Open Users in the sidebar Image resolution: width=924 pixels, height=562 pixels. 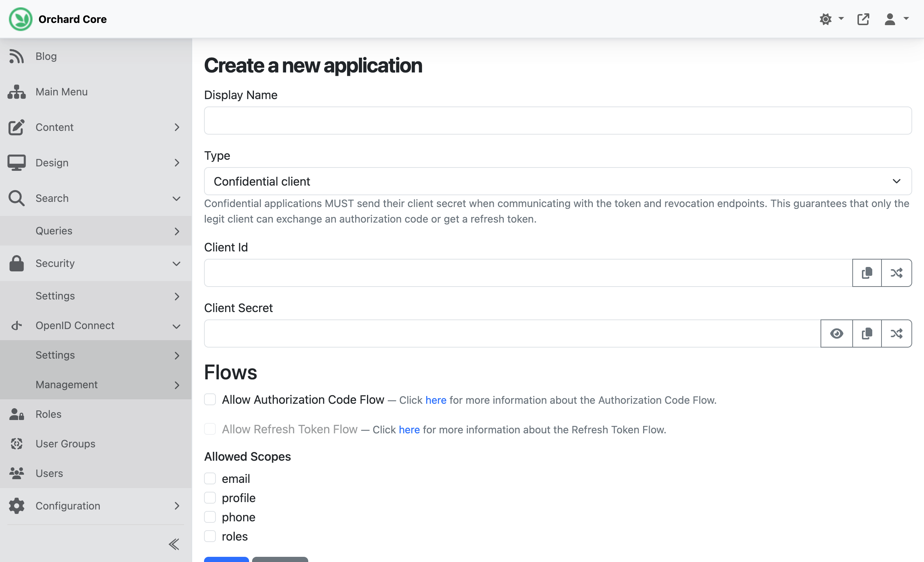click(x=96, y=474)
